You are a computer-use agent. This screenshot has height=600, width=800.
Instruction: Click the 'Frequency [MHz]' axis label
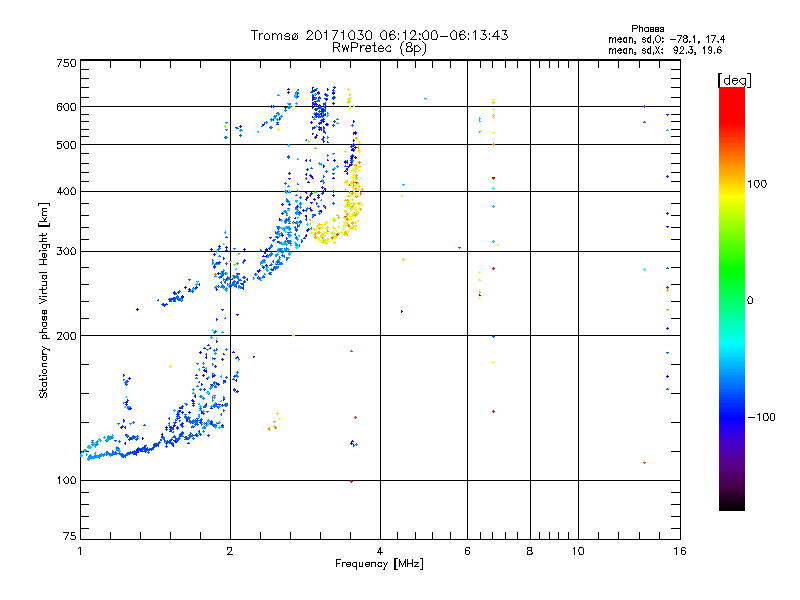coord(379,564)
